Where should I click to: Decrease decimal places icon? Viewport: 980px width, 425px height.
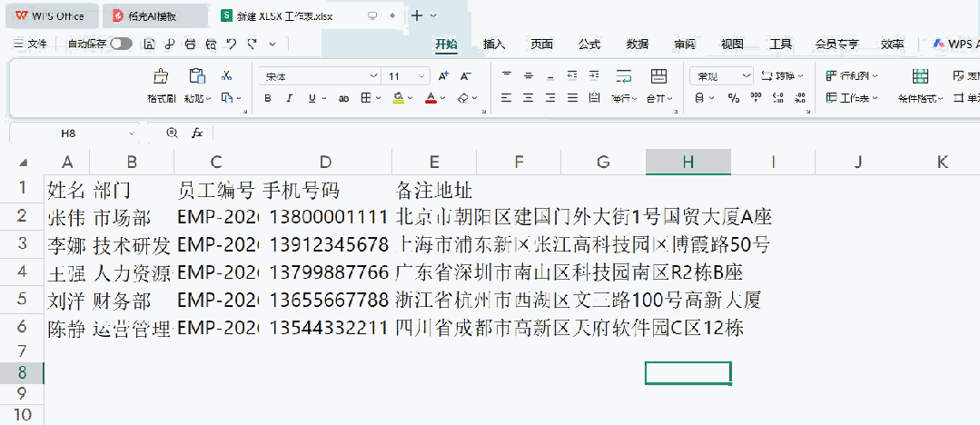point(799,97)
